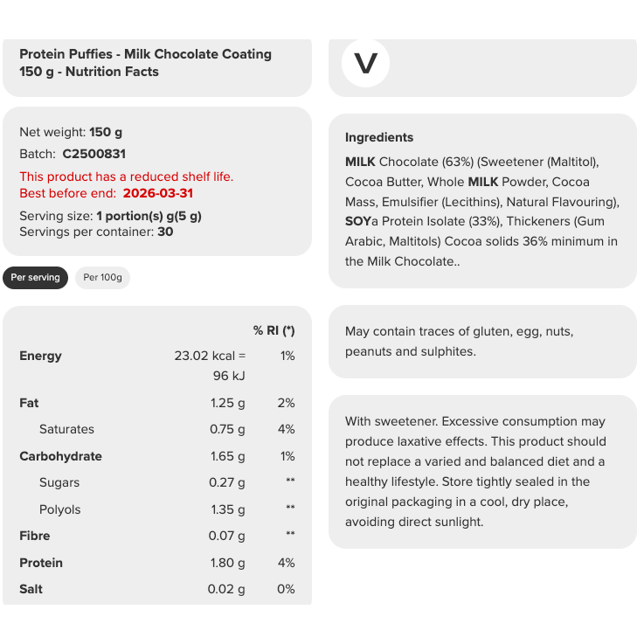644x644 pixels.
Task: Select batch number C2500831
Action: (94, 154)
